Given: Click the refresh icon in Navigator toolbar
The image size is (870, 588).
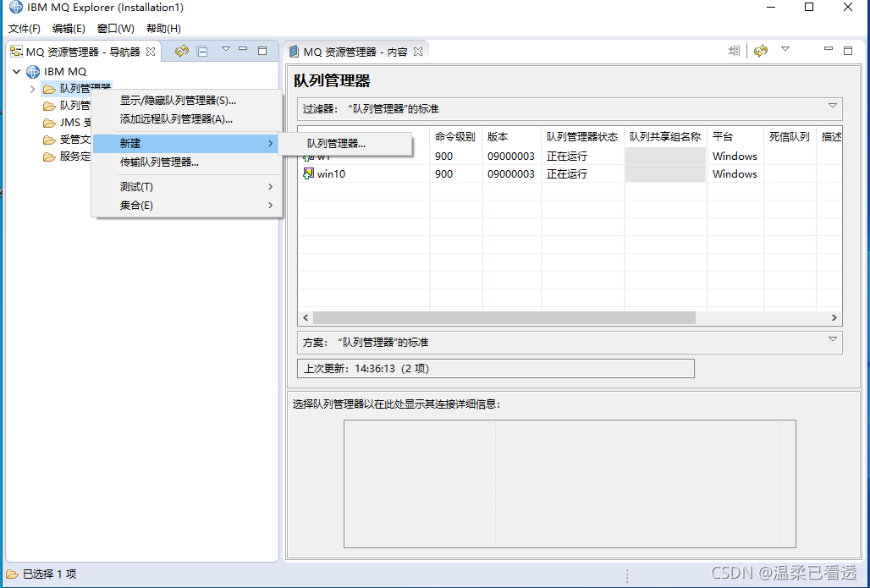Looking at the screenshot, I should (182, 51).
